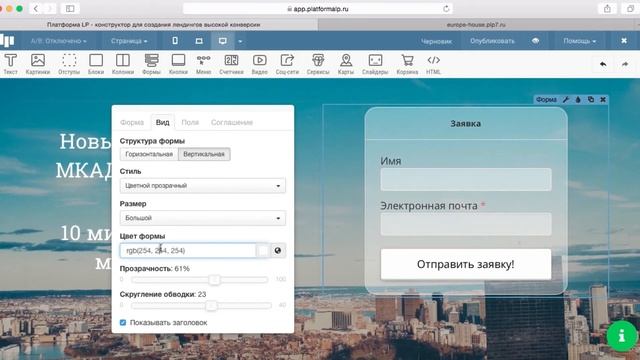Image resolution: width=640 pixels, height=360 pixels.
Task: Click the white form color swatch
Action: [x=264, y=250]
